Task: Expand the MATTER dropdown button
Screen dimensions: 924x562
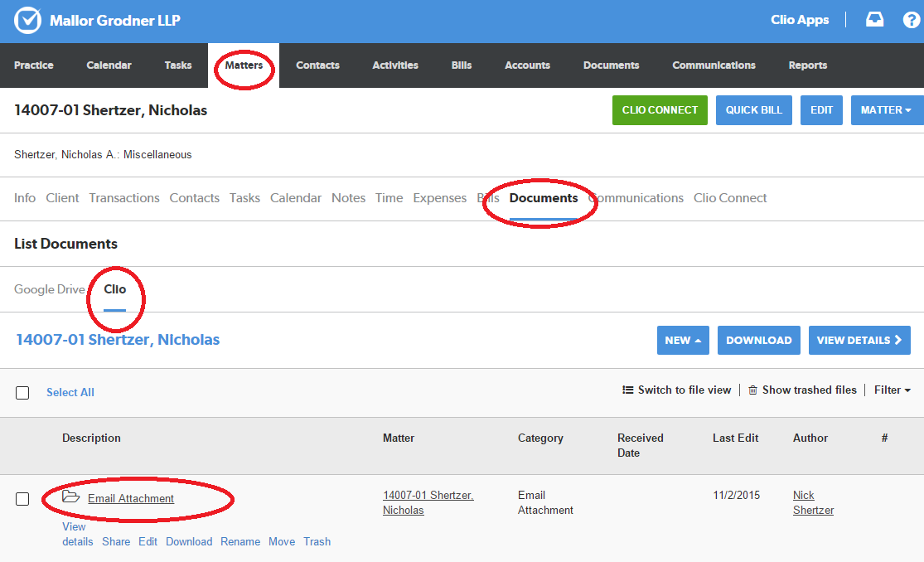Action: (887, 110)
